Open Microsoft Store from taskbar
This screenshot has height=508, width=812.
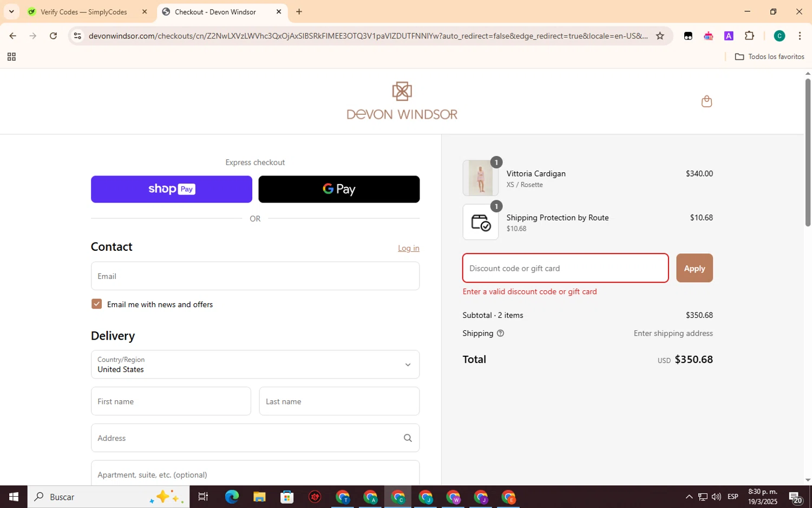pos(287,497)
